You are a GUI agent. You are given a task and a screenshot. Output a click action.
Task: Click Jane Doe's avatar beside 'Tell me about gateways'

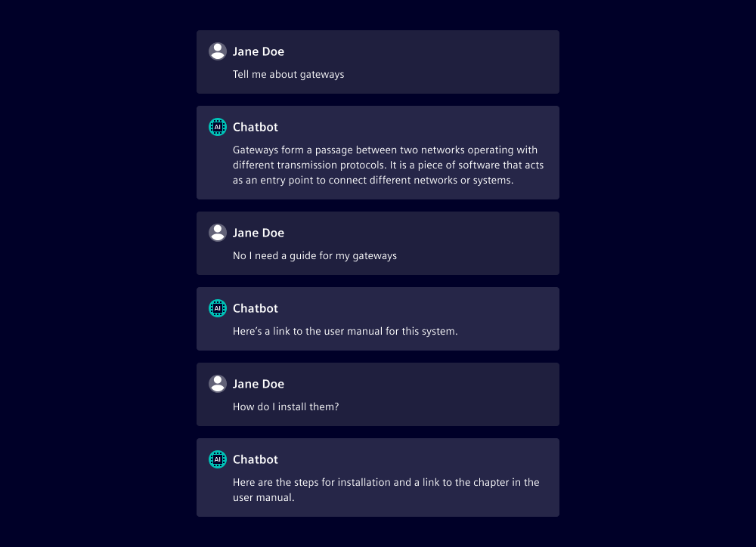pyautogui.click(x=218, y=51)
